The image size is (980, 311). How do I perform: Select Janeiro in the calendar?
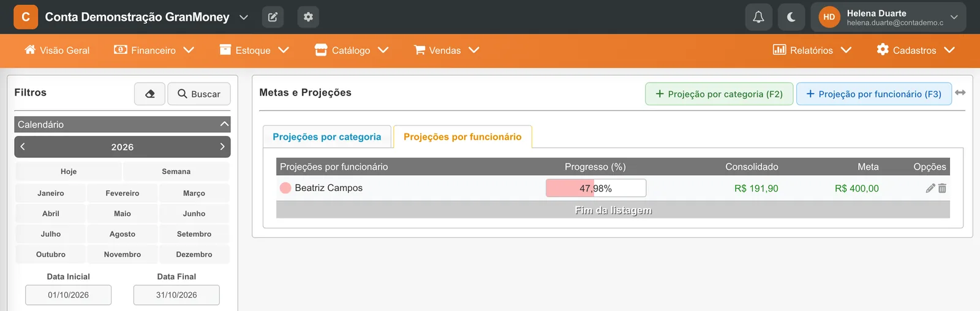pyautogui.click(x=51, y=193)
